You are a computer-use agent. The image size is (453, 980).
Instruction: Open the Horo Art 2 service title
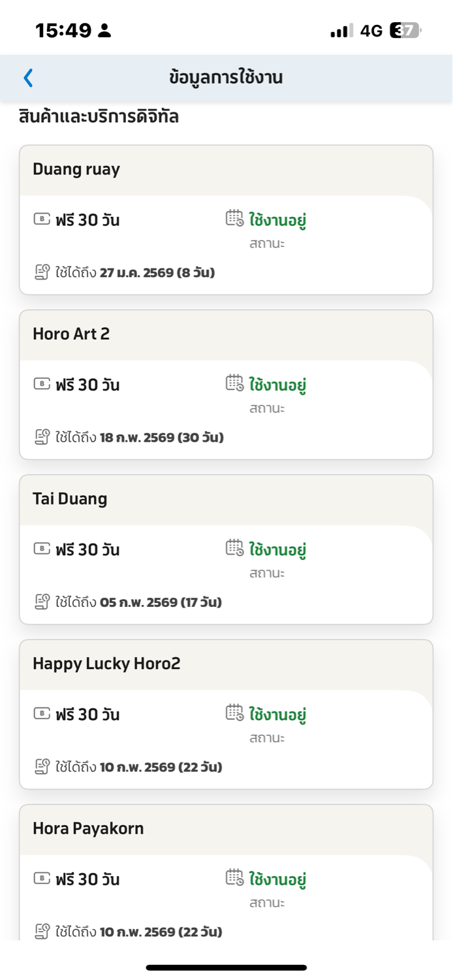71,334
